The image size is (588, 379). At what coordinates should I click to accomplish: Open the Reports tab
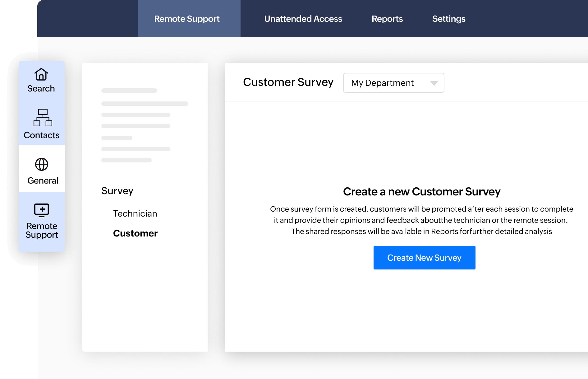(x=387, y=19)
